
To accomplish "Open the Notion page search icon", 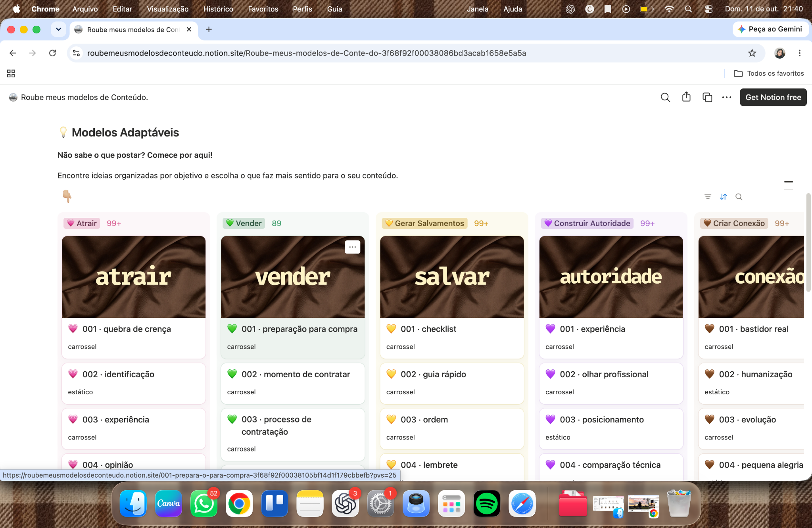I will pos(665,97).
